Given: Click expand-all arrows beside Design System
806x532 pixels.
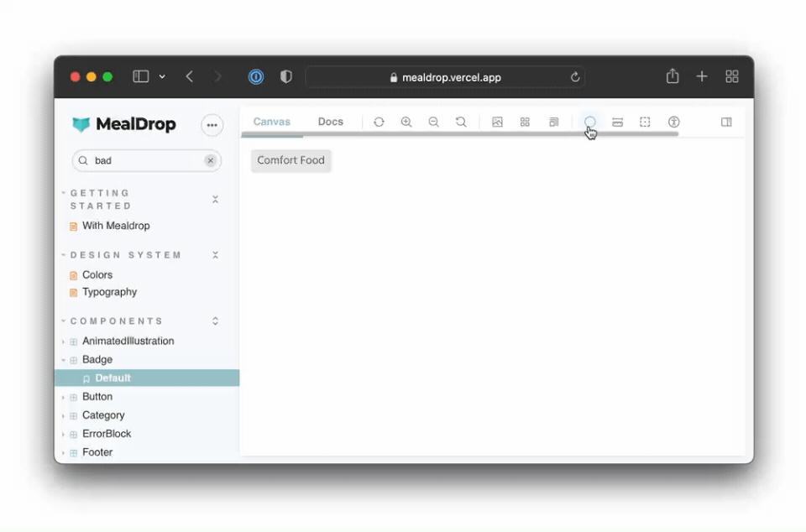Looking at the screenshot, I should pyautogui.click(x=216, y=255).
